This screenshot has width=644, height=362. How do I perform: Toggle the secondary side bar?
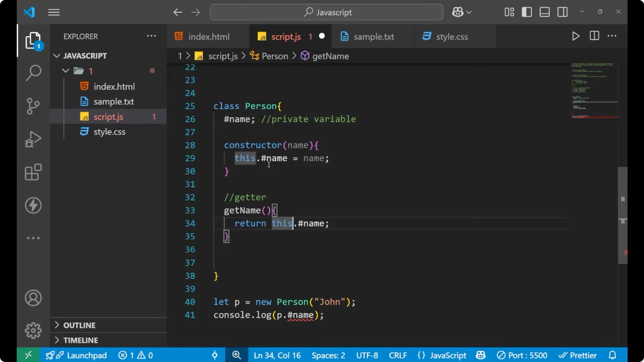click(x=562, y=12)
